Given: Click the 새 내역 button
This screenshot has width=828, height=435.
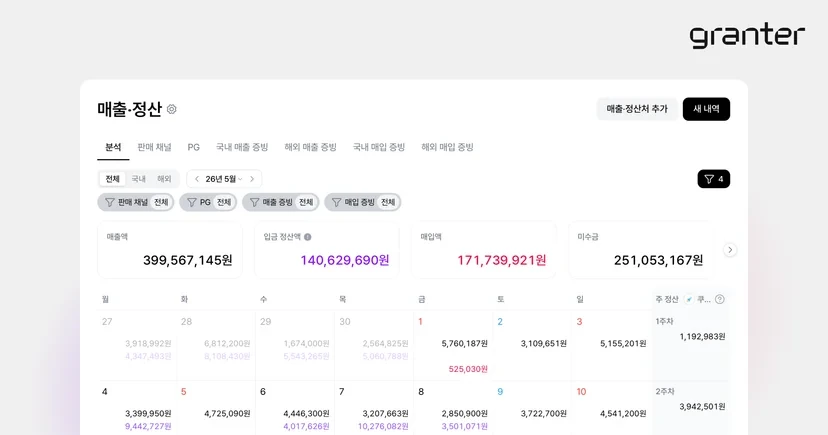Looking at the screenshot, I should pyautogui.click(x=706, y=109).
